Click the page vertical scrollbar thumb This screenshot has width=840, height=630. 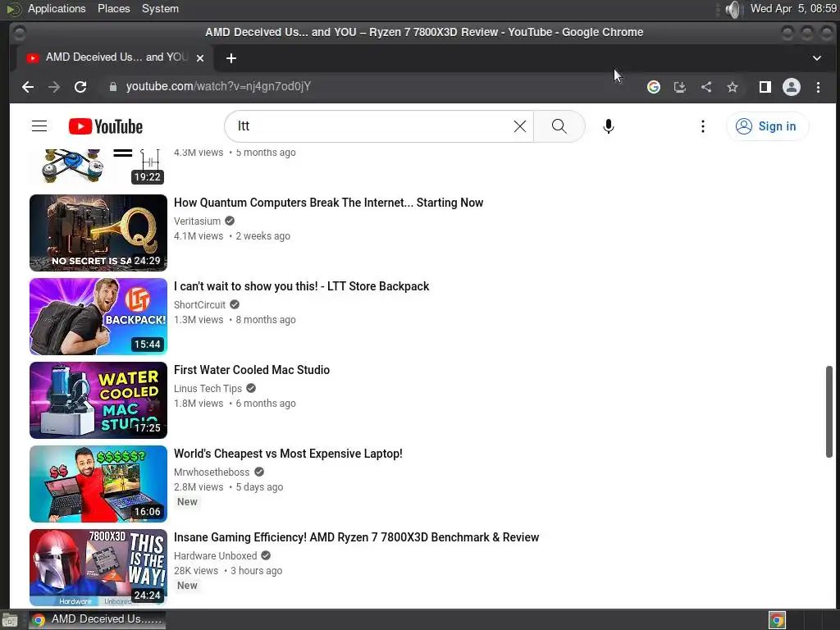click(829, 412)
